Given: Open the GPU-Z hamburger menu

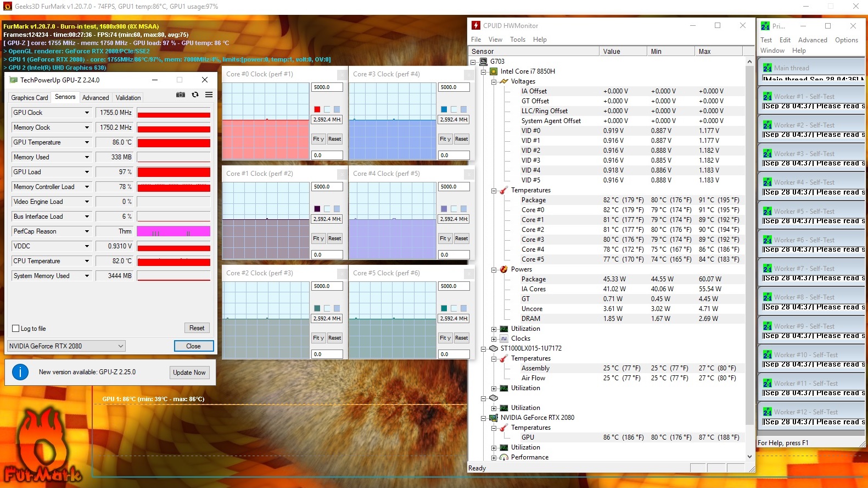Looking at the screenshot, I should 209,95.
